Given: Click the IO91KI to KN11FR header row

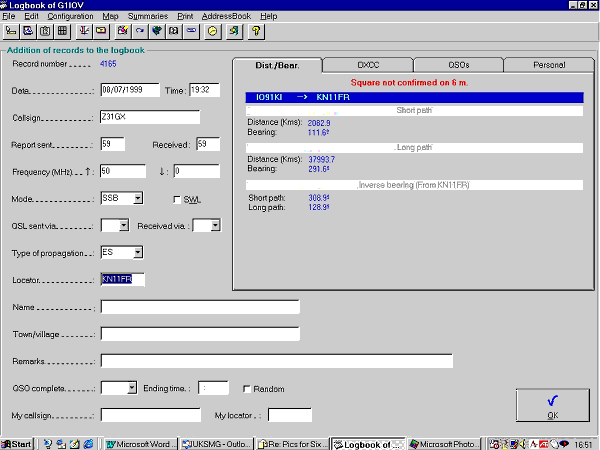Looking at the screenshot, I should pos(414,97).
